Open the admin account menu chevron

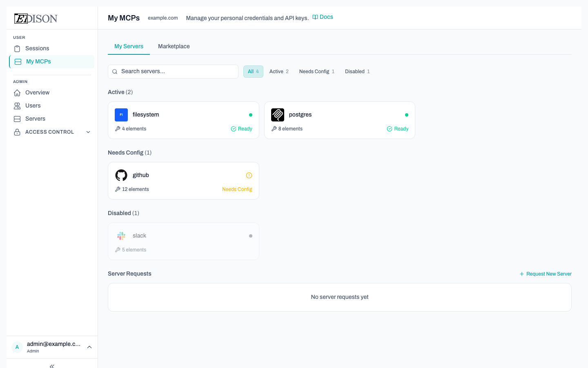click(89, 347)
